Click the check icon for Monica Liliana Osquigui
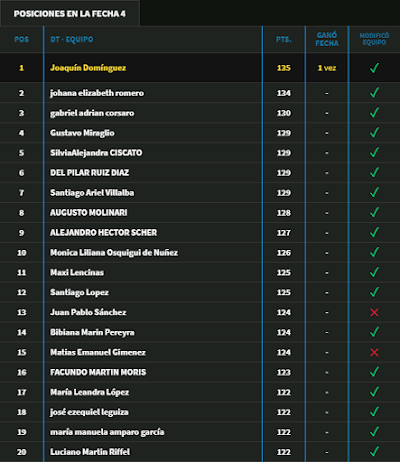 (x=374, y=252)
